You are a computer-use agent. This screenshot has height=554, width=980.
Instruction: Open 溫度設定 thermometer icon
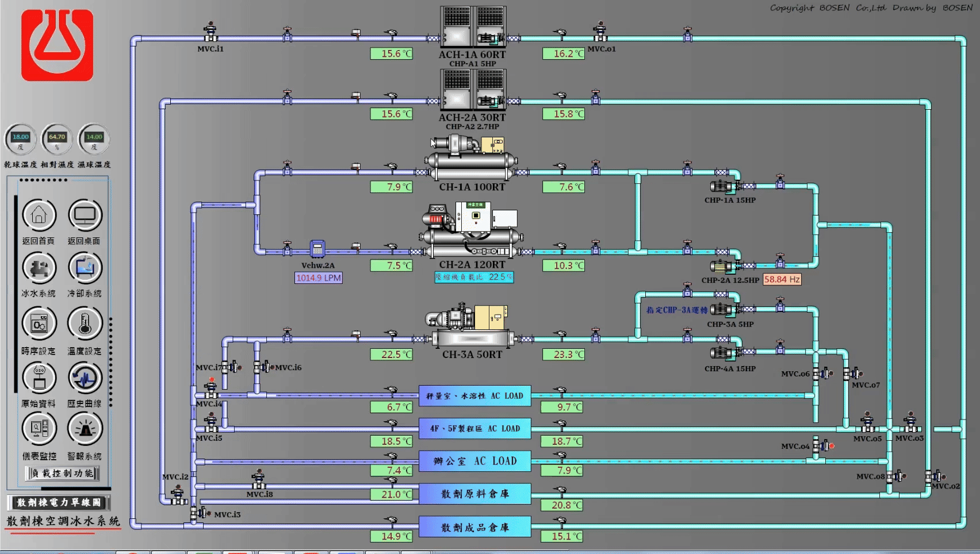85,324
